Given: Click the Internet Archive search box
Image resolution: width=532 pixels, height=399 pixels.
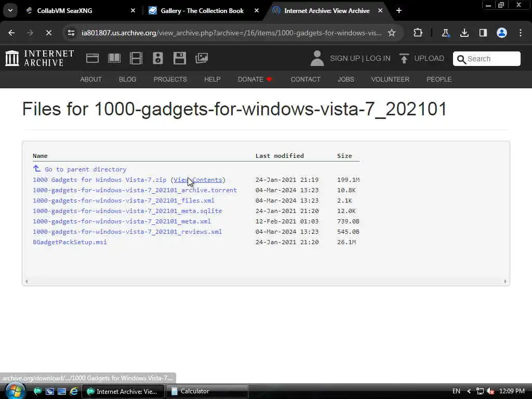Looking at the screenshot, I should pos(486,59).
